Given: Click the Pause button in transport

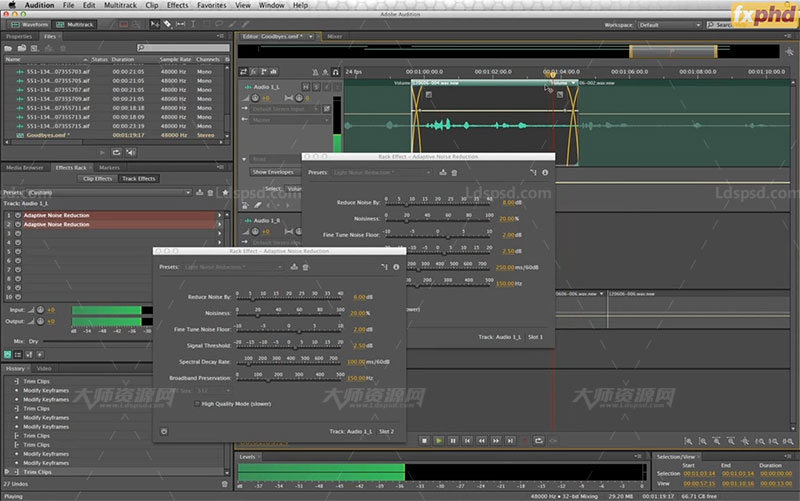Looking at the screenshot, I should coord(453,440).
